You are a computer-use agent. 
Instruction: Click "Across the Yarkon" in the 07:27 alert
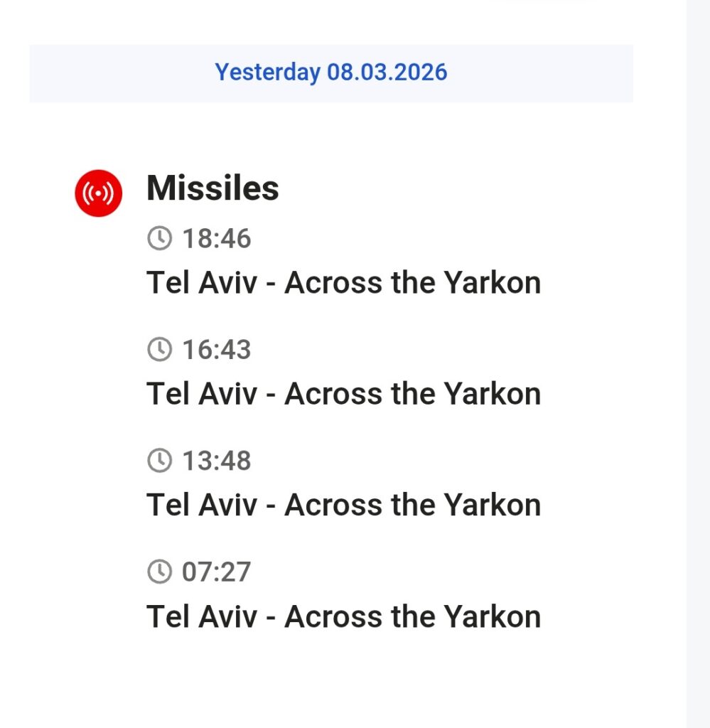pos(412,616)
